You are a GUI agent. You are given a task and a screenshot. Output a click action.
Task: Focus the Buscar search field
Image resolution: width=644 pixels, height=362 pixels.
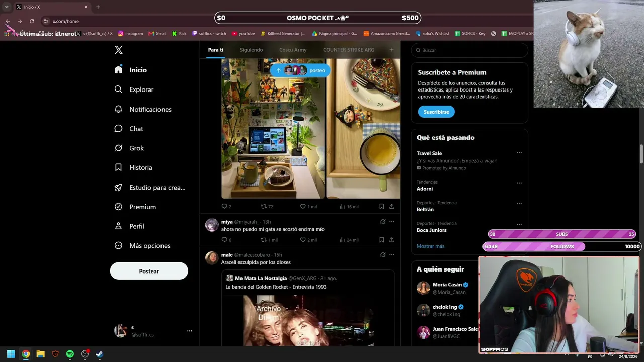click(x=469, y=50)
